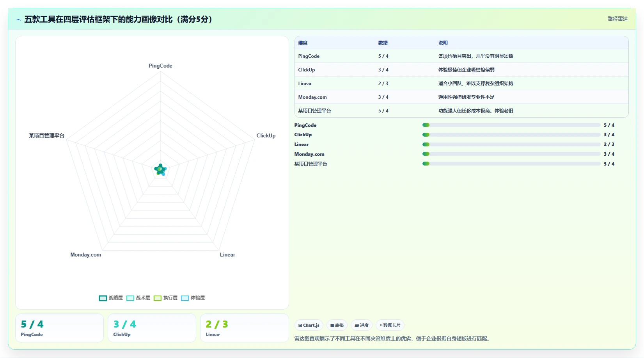The height and width of the screenshot is (358, 644).
Task: Toggle the 体验层 legend series
Action: pyautogui.click(x=193, y=298)
